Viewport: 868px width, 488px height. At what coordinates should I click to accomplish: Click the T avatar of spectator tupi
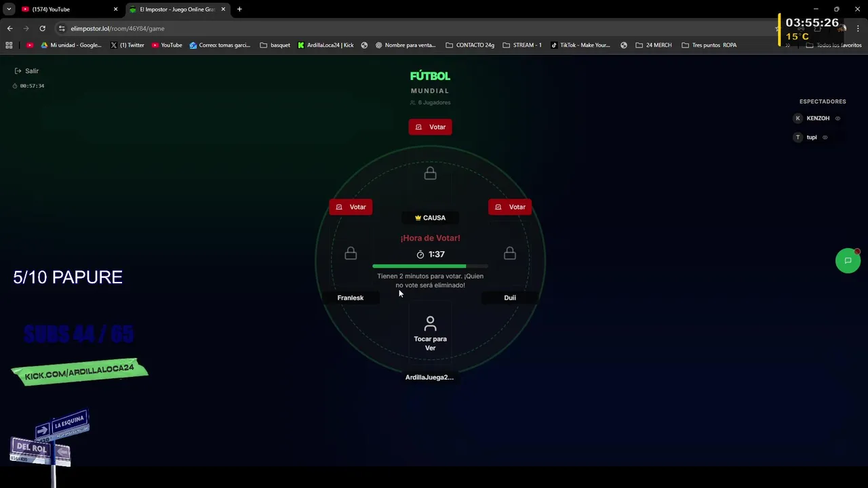click(797, 137)
